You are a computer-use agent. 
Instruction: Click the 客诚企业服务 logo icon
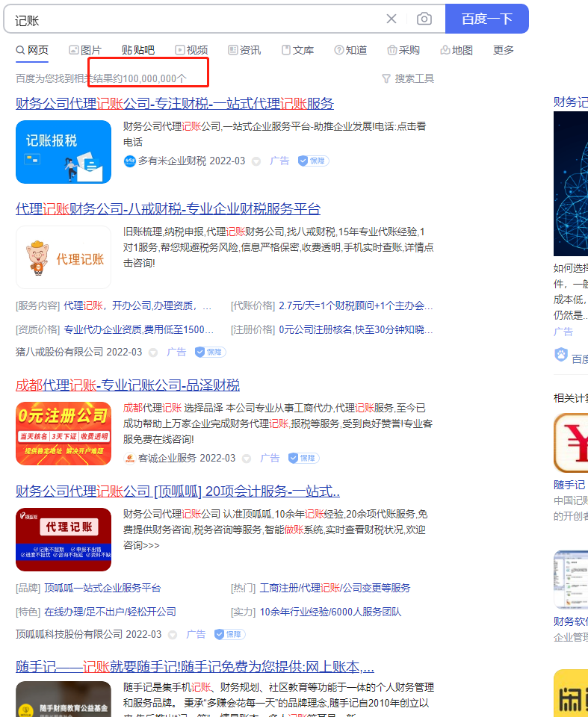click(x=129, y=458)
